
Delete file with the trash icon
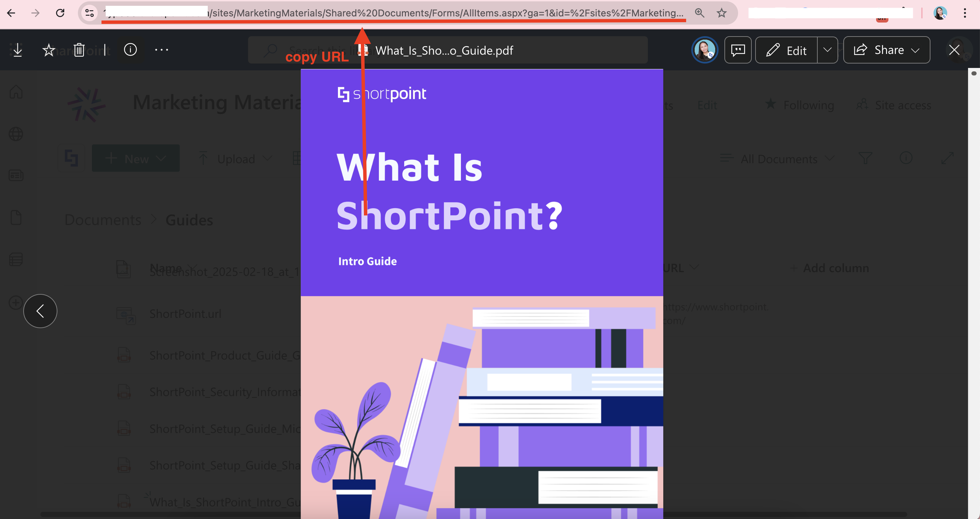(79, 50)
